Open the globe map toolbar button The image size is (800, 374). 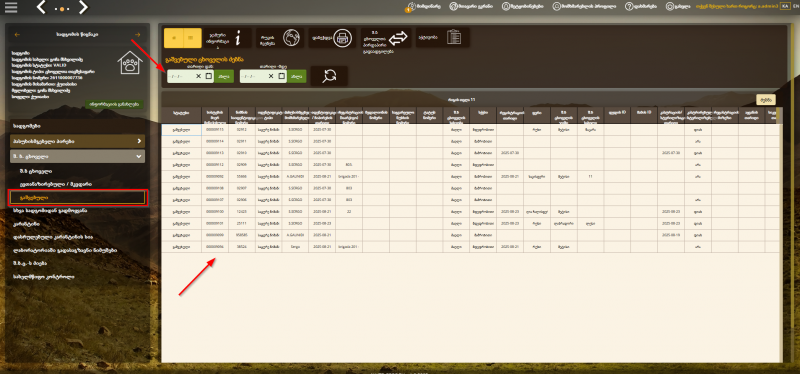click(x=280, y=38)
